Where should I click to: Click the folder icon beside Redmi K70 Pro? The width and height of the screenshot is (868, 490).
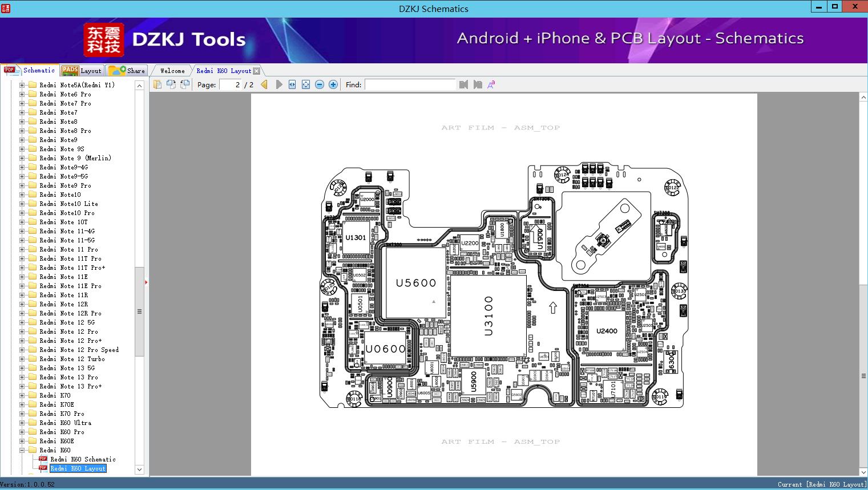tap(33, 414)
